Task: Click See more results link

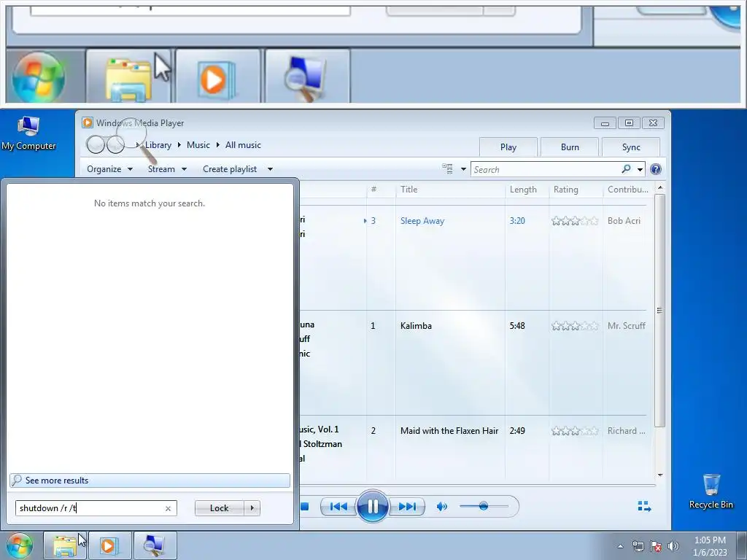Action: [150, 480]
